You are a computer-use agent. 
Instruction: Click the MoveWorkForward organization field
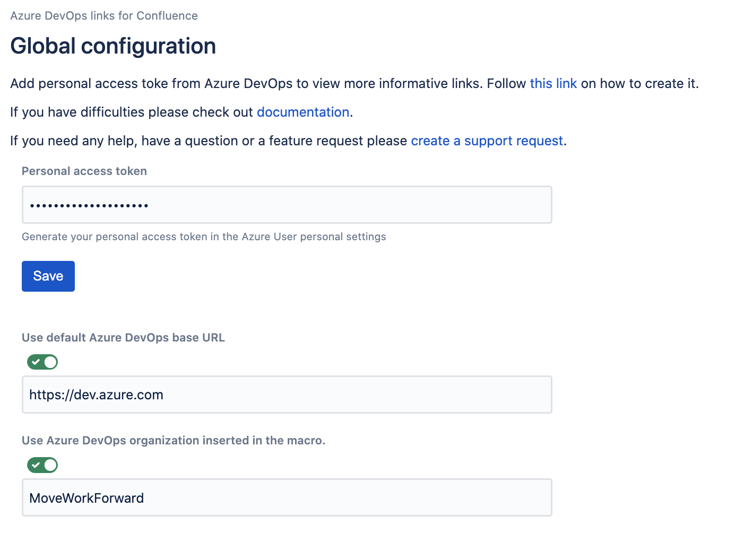(x=287, y=497)
